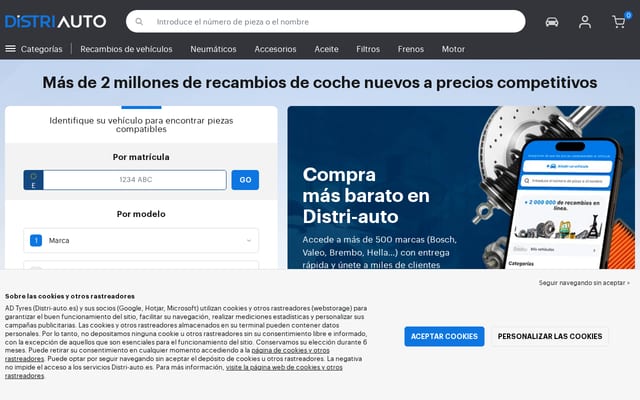Image resolution: width=640 pixels, height=400 pixels.
Task: Click the Por modelo heading
Action: click(x=141, y=214)
